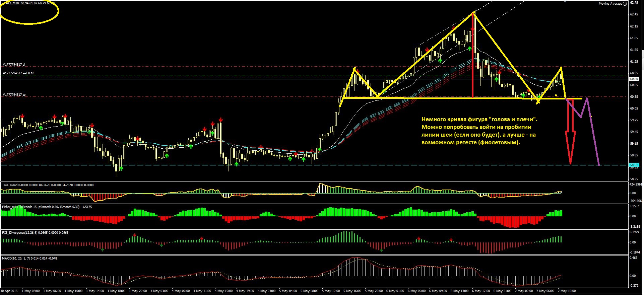Click the MACD(10, 20, 1, 7) indicator label
This screenshot has height=295, width=644.
(29, 258)
